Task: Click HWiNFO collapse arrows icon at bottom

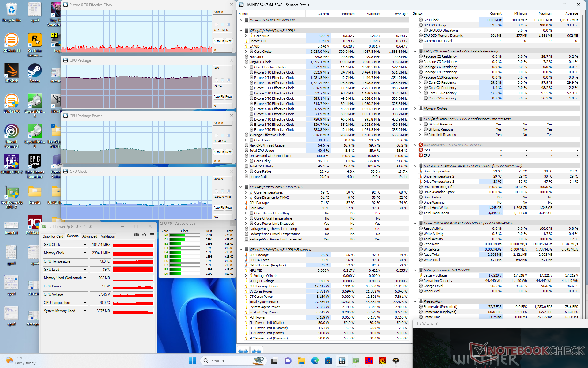Action: [x=256, y=351]
